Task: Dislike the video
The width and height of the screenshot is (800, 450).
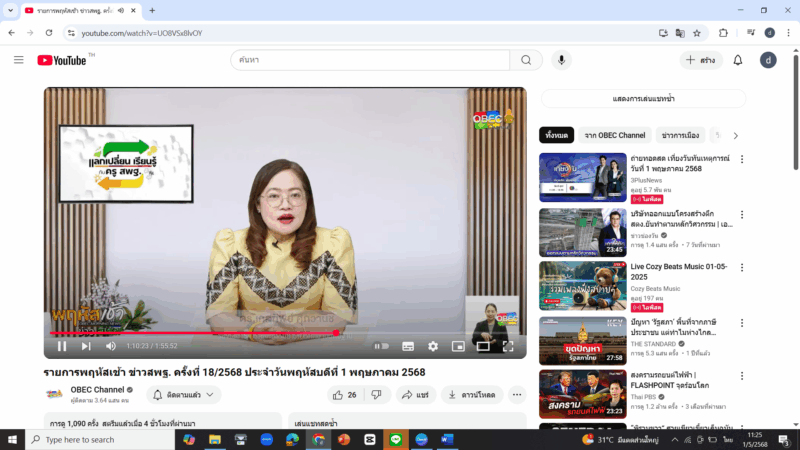Action: tap(377, 395)
